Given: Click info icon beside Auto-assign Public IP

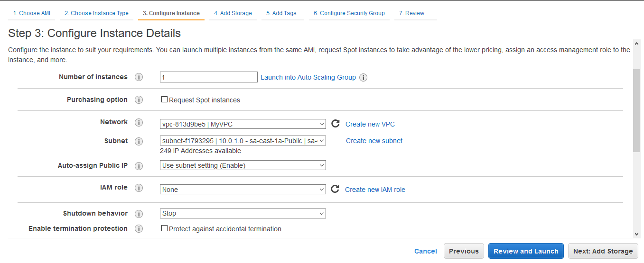Looking at the screenshot, I should click(x=139, y=166).
